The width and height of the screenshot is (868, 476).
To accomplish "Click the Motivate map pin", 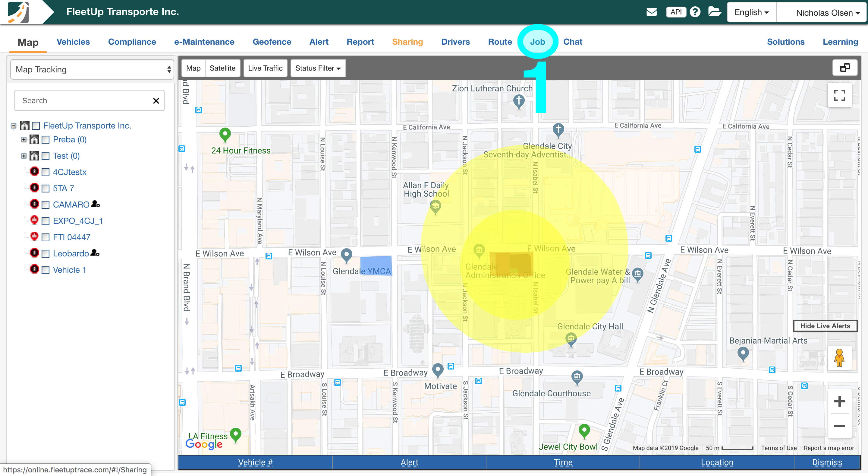I will [437, 371].
